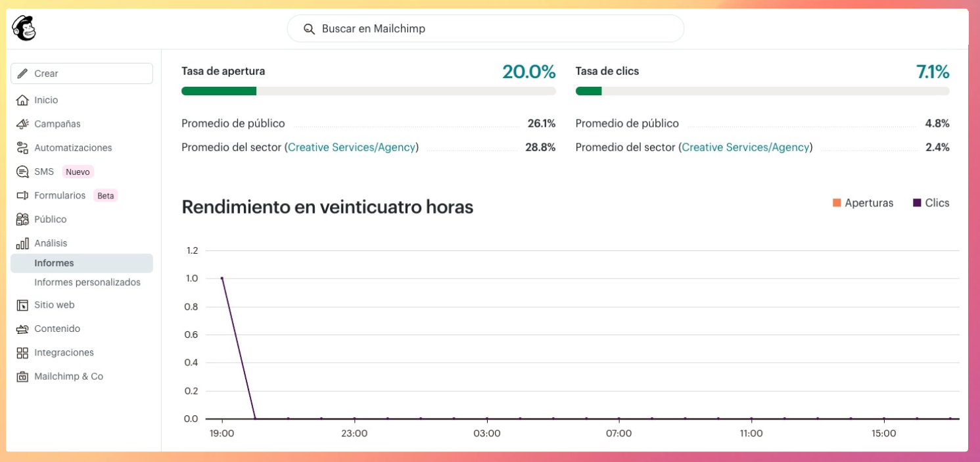Viewport: 980px width, 462px height.
Task: Open Creative Services/Agency link under Tasa de apertura
Action: pyautogui.click(x=352, y=147)
